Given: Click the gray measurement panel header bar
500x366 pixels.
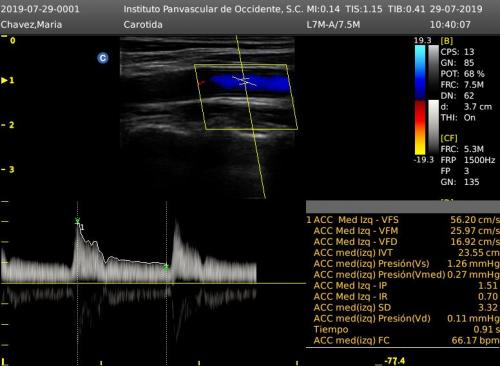Looking at the screenshot, I should point(403,207).
